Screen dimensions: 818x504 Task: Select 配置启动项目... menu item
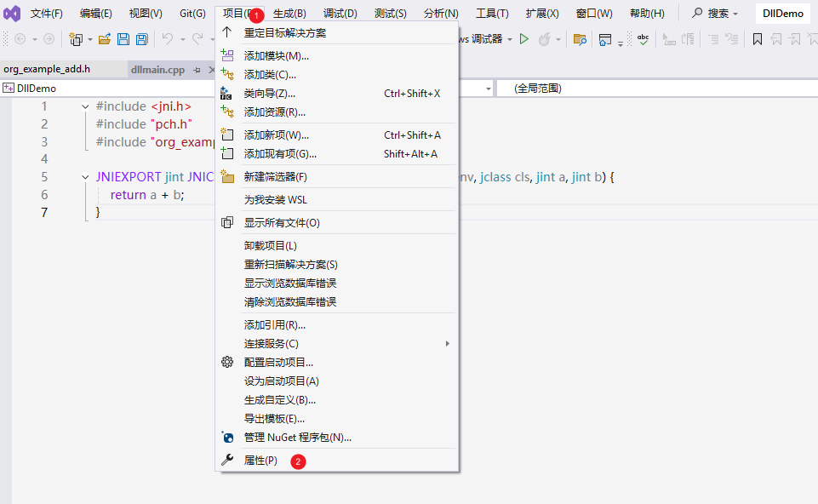[x=336, y=363]
